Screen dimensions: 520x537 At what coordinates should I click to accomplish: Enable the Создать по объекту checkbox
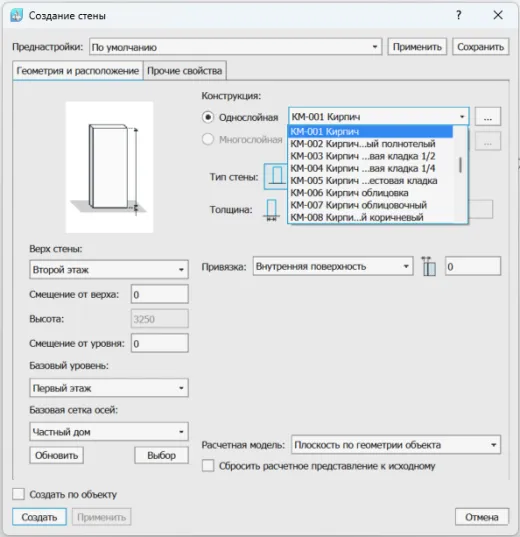(18, 494)
